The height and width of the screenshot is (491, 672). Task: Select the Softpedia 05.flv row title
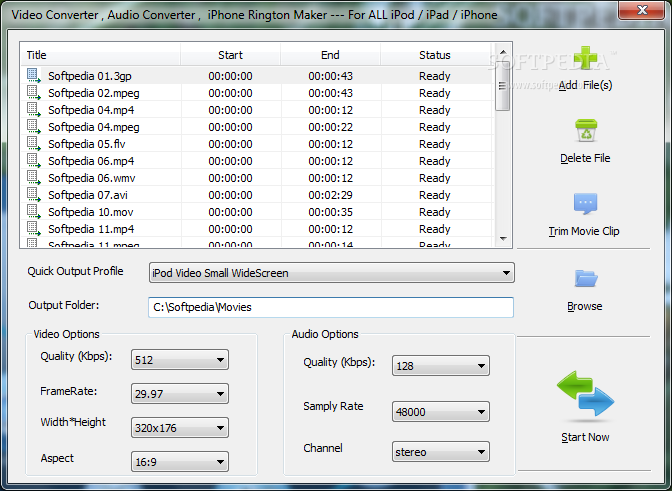(x=87, y=144)
